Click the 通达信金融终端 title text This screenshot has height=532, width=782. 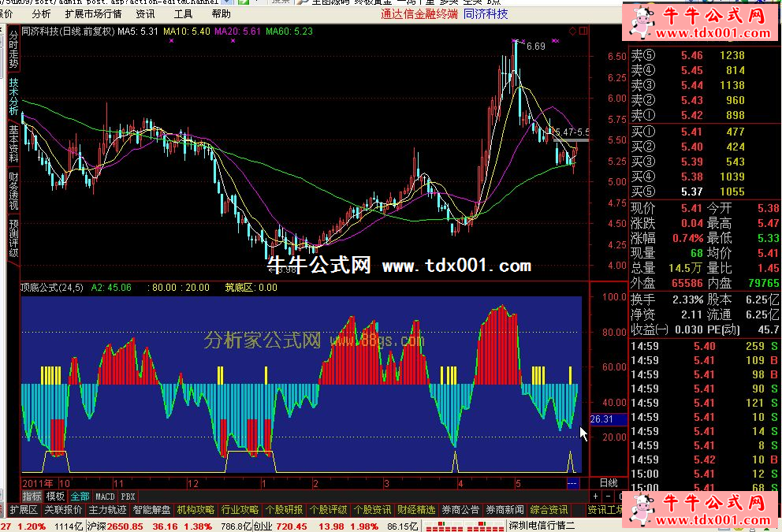click(x=419, y=14)
